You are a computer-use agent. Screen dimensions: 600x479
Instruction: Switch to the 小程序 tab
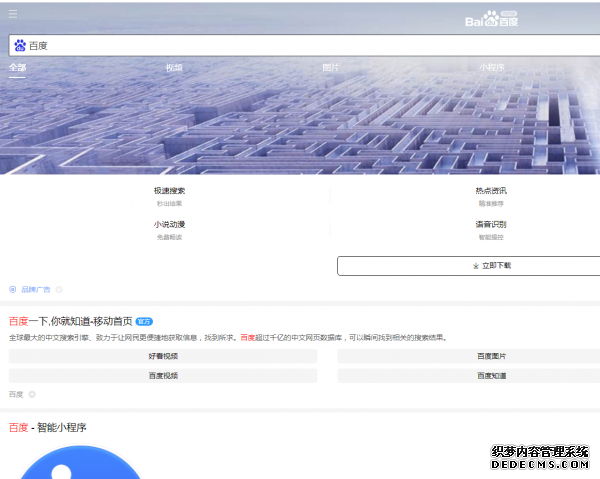(x=492, y=68)
